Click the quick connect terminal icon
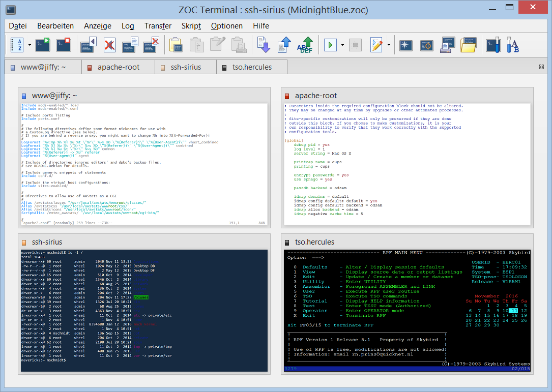 [43, 45]
